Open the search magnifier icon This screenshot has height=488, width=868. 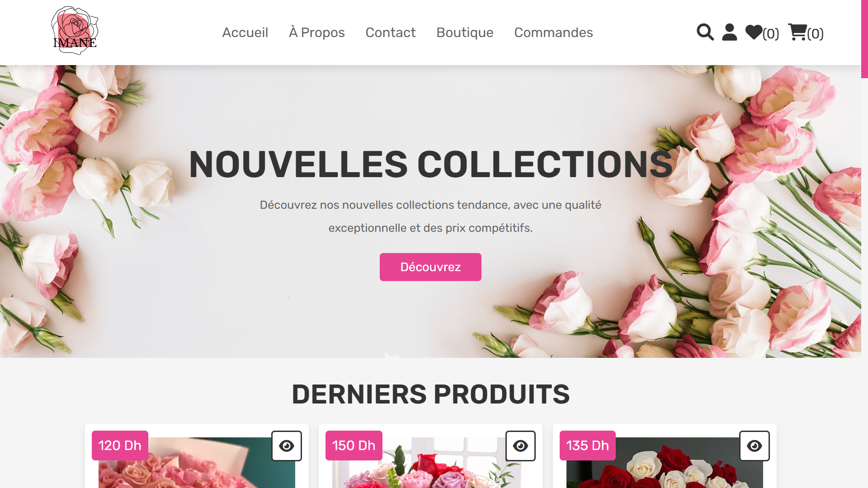[705, 32]
